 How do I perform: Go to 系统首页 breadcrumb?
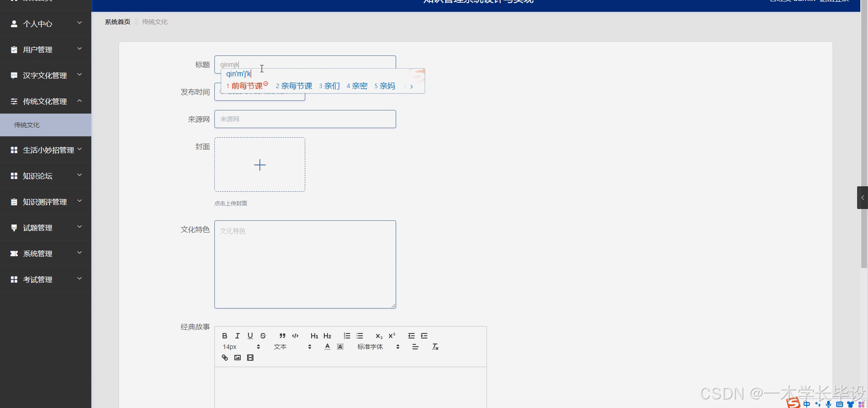[x=118, y=22]
